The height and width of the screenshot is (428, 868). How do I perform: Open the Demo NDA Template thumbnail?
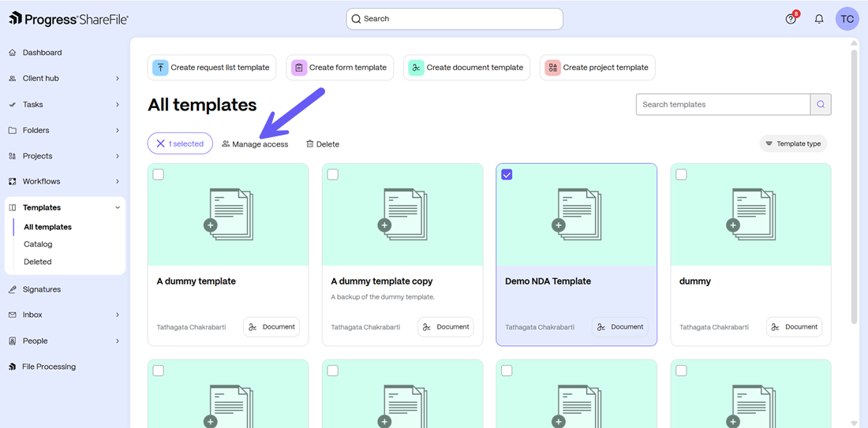click(x=576, y=215)
